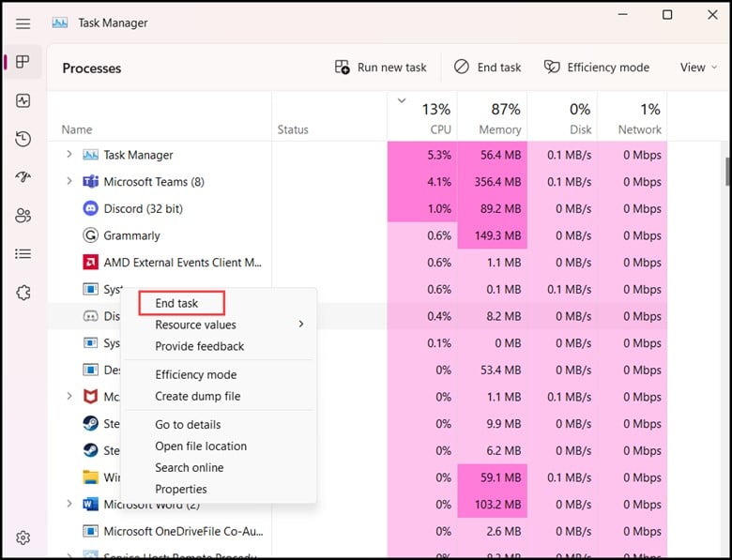
Task: Click the Task Manager title bar icon
Action: 60,23
